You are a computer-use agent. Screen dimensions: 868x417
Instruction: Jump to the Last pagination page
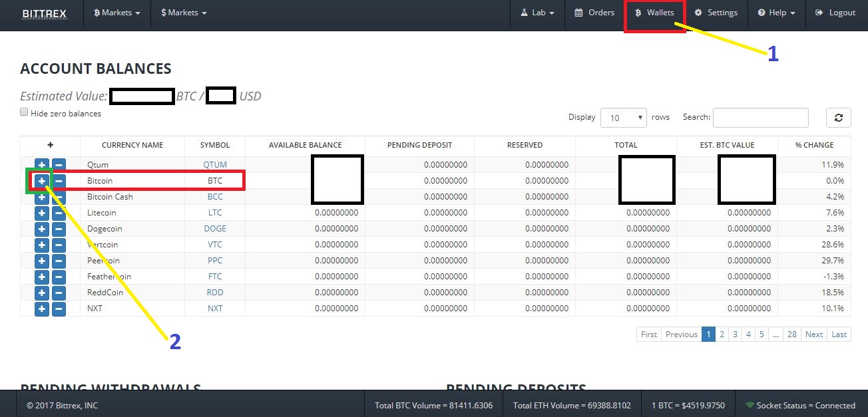[839, 335]
